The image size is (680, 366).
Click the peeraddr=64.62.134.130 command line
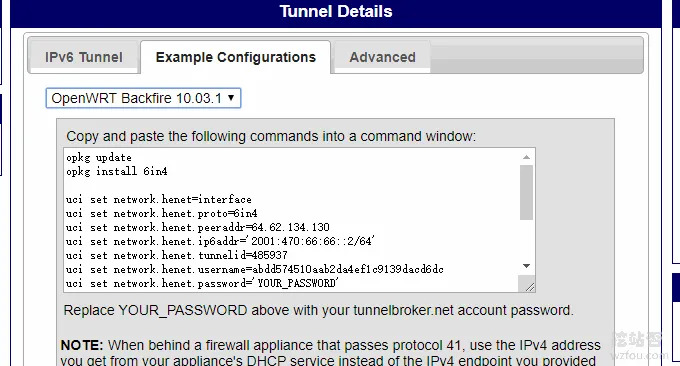point(198,227)
